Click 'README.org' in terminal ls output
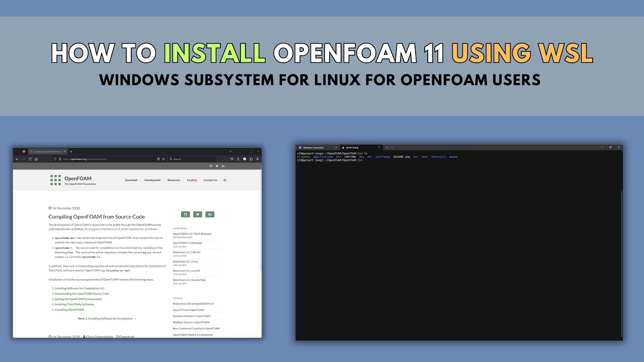This screenshot has height=362, width=644. [401, 157]
